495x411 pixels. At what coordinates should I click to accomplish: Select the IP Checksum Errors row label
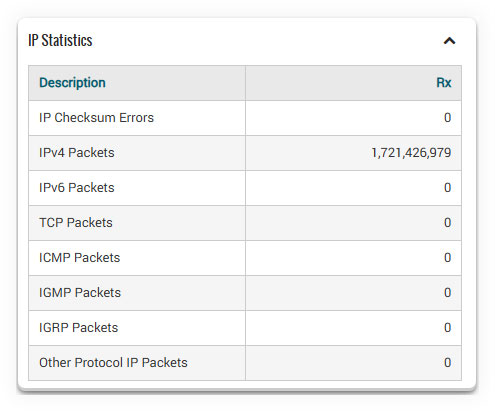coord(96,118)
